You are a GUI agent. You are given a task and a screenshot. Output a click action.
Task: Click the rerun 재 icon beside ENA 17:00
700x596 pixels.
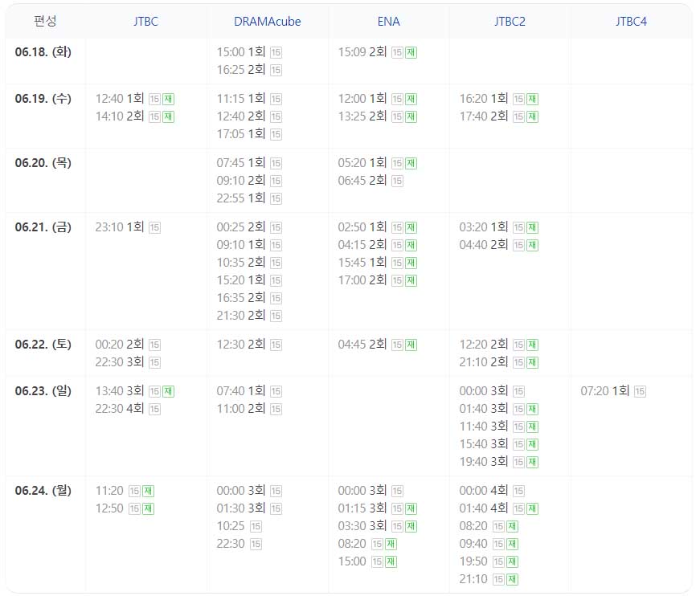pyautogui.click(x=411, y=280)
